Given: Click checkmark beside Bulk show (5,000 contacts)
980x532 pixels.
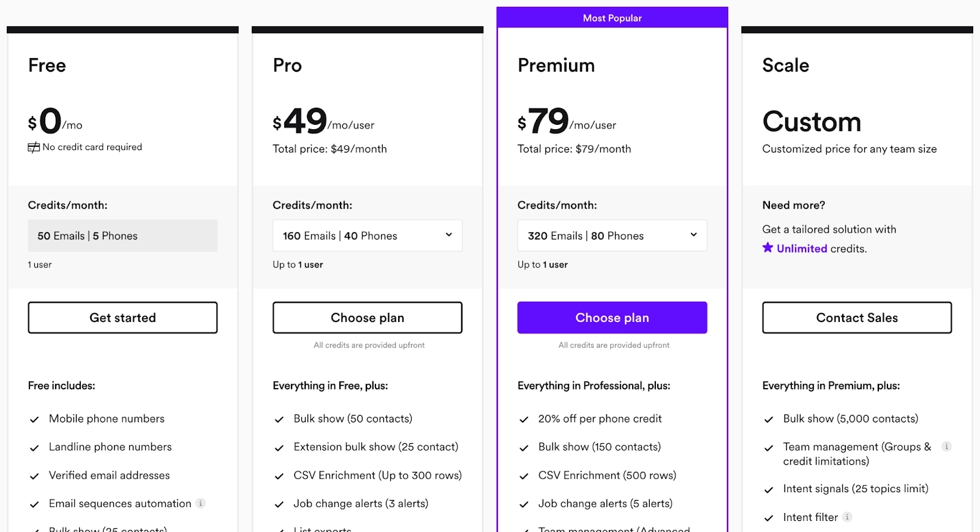Looking at the screenshot, I should 769,419.
